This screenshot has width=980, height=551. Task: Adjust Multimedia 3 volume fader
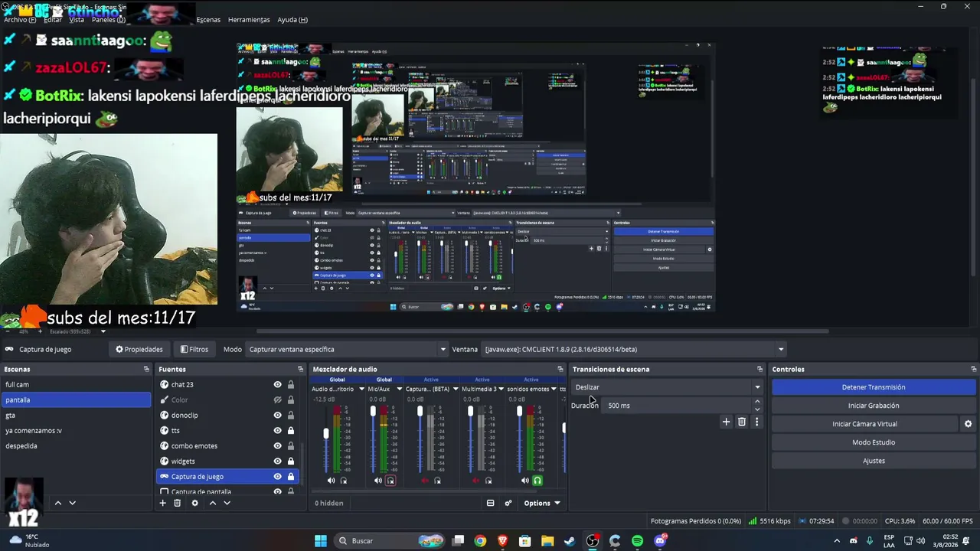click(x=470, y=412)
